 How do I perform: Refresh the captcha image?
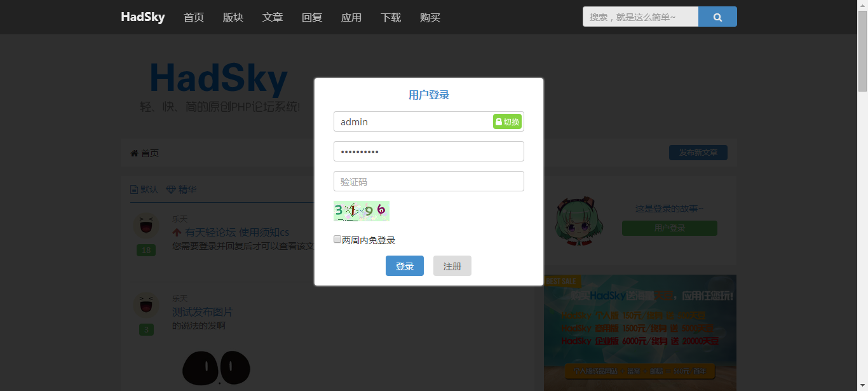(x=362, y=211)
